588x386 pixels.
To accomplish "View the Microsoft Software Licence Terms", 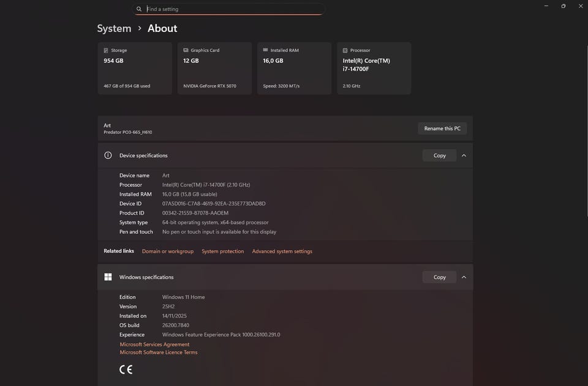I will click(x=159, y=352).
